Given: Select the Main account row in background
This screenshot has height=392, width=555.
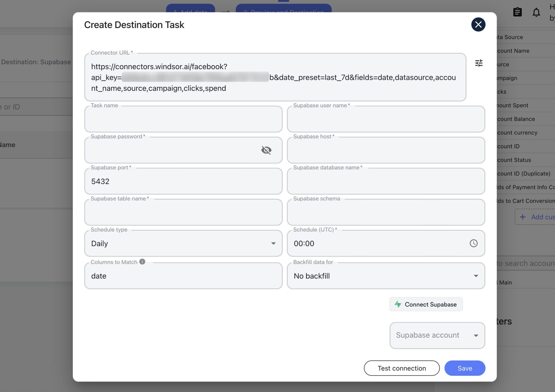Looking at the screenshot, I should 526,283.
